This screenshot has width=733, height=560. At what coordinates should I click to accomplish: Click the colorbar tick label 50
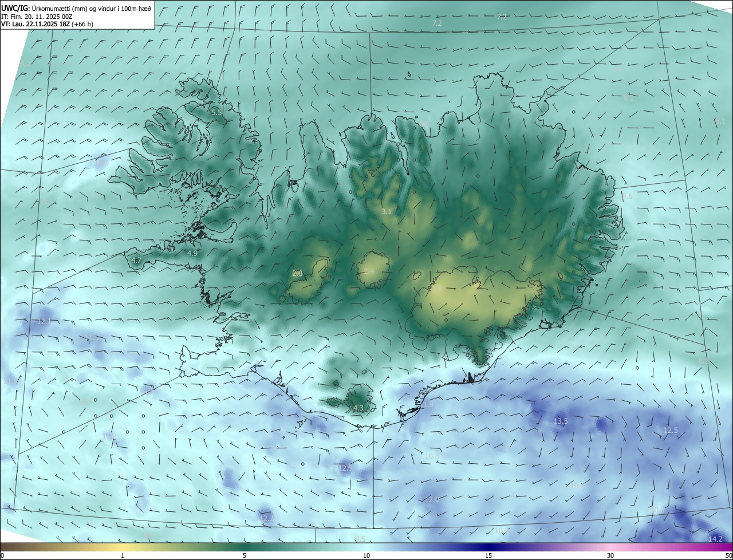coord(728,555)
